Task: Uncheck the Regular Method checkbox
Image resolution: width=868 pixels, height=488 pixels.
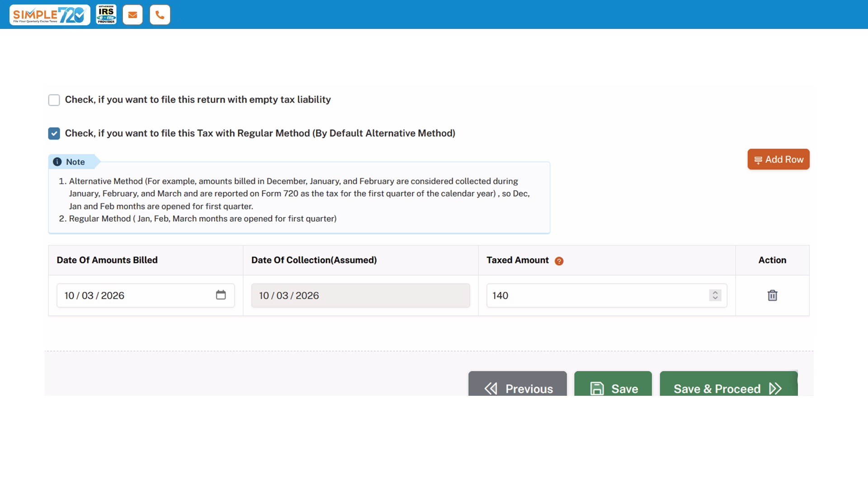Action: click(54, 133)
